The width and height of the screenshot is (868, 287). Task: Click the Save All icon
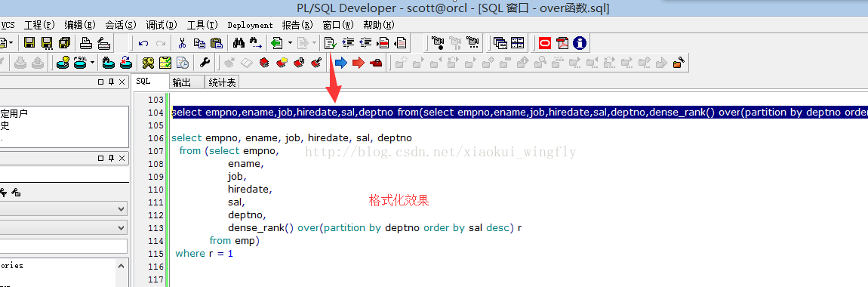65,42
